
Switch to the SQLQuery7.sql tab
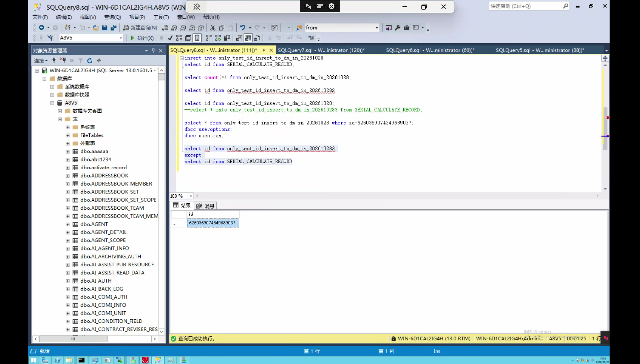coord(321,50)
